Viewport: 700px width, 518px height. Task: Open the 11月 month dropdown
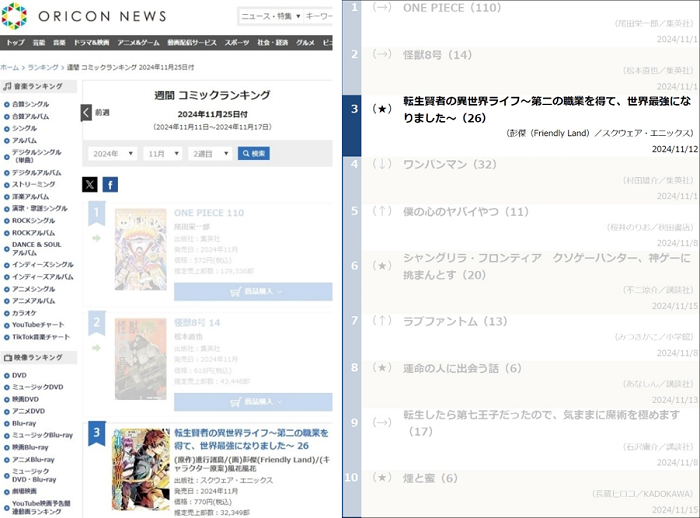click(162, 154)
